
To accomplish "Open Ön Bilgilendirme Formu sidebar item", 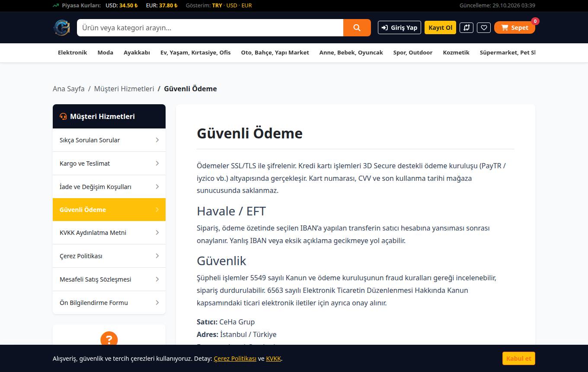I will pos(109,303).
